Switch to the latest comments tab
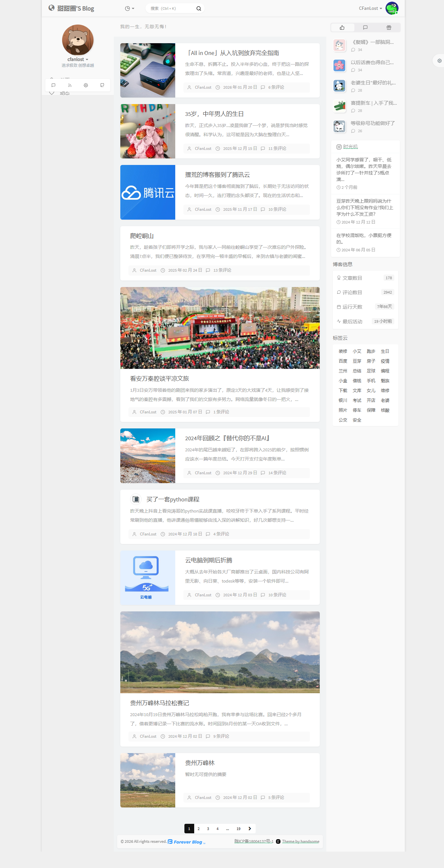 click(x=365, y=27)
